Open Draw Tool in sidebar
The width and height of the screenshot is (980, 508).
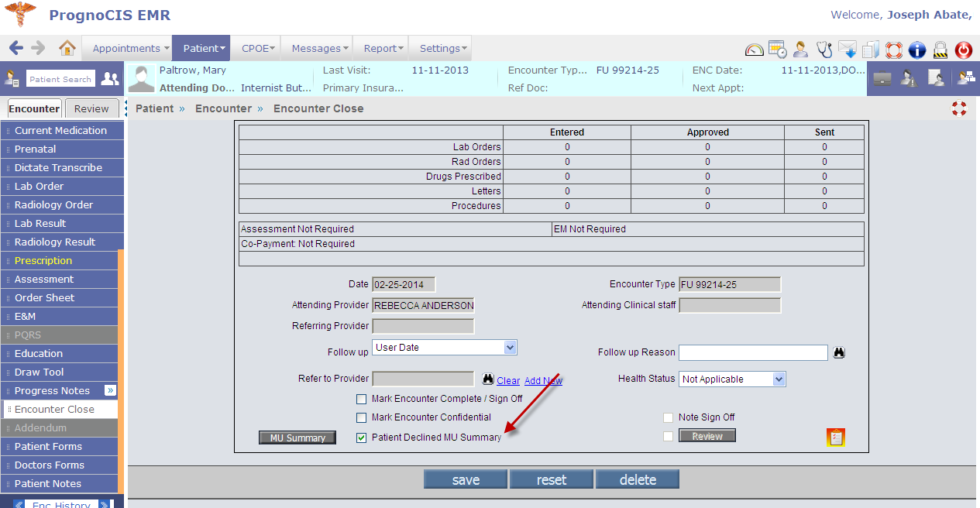59,372
